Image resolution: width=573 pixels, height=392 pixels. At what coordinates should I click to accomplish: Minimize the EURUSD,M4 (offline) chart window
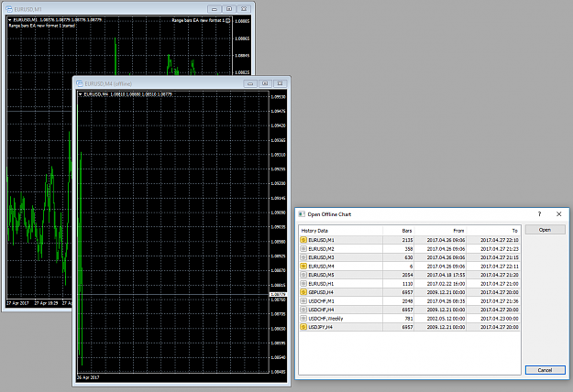tap(250, 83)
